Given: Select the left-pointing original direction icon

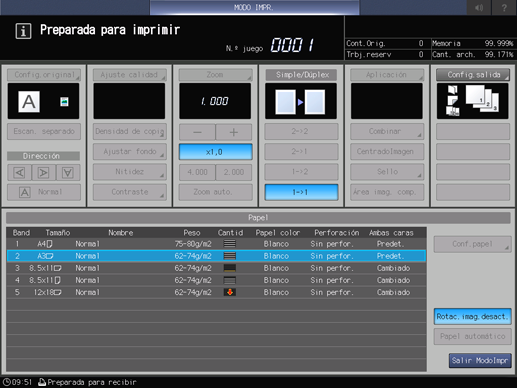Looking at the screenshot, I should pos(20,173).
